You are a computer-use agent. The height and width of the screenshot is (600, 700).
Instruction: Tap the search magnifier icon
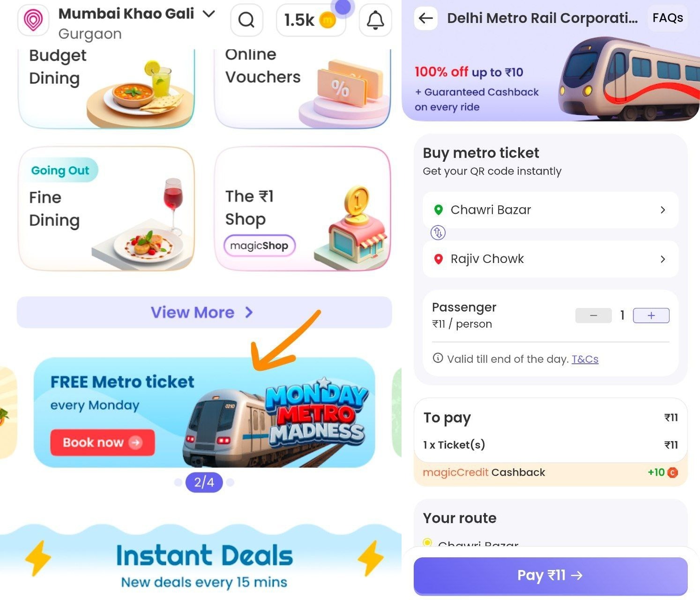coord(246,20)
